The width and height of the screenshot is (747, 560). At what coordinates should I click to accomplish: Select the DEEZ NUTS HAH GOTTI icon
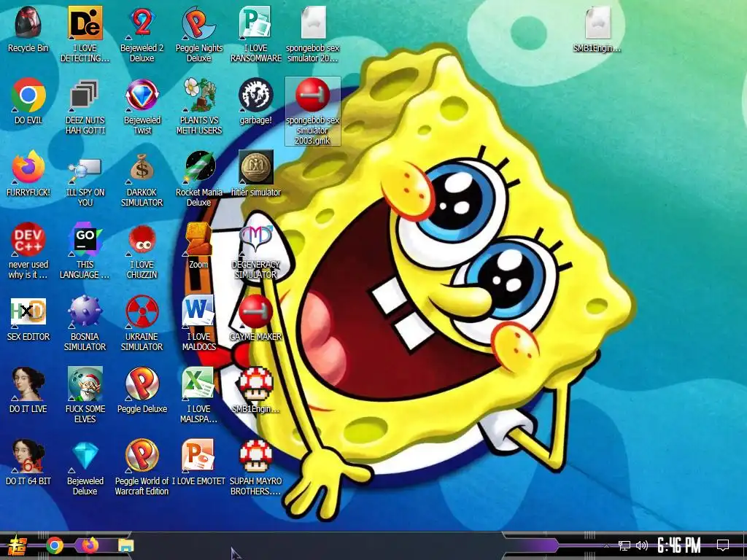pos(85,95)
